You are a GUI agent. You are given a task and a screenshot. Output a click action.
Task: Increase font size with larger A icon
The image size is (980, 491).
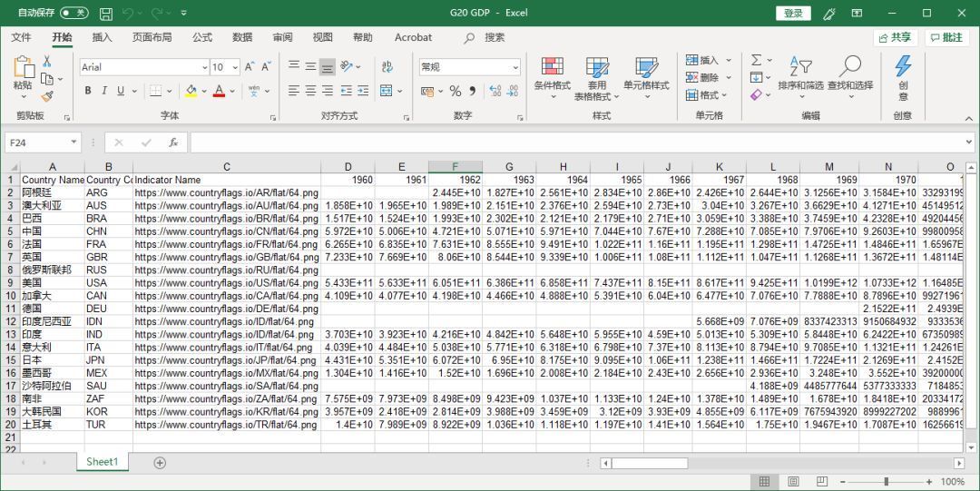pos(250,67)
